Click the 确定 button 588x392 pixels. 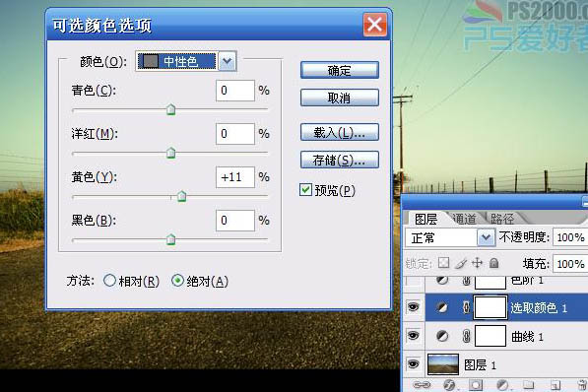[x=340, y=70]
